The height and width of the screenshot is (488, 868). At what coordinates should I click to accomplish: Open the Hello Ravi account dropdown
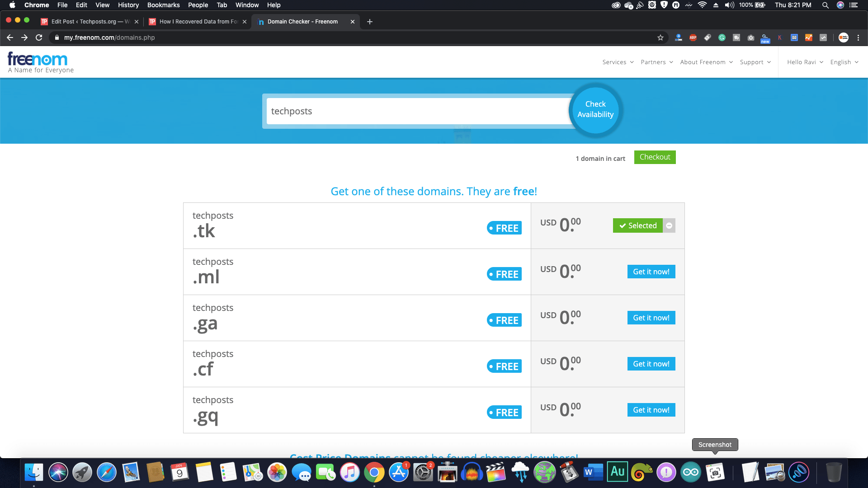pyautogui.click(x=805, y=62)
